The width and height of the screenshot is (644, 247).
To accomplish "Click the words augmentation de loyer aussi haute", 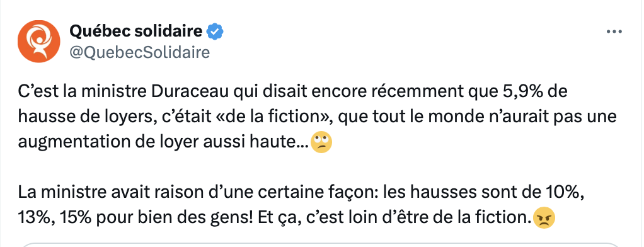I will [x=163, y=142].
